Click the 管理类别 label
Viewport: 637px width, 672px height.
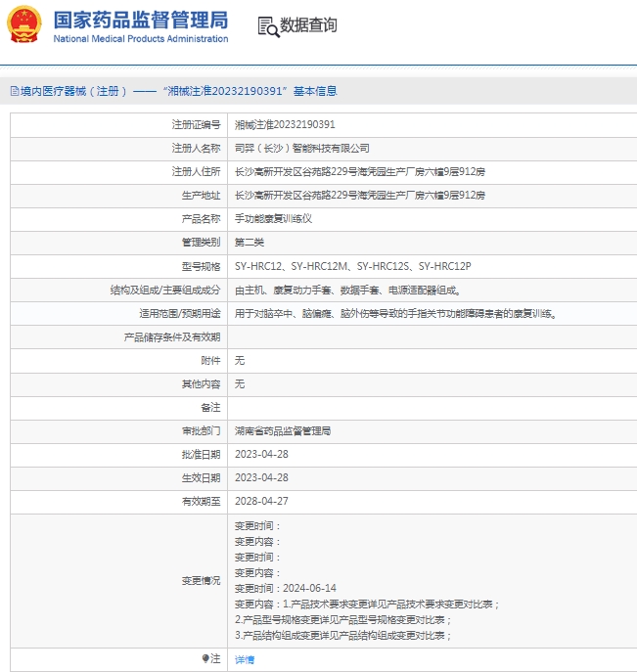(x=201, y=243)
